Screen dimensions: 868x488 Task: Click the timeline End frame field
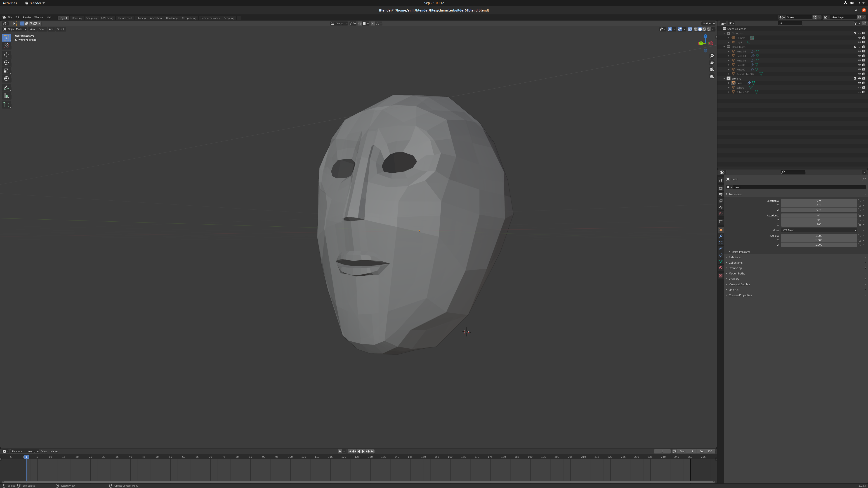[706, 451]
